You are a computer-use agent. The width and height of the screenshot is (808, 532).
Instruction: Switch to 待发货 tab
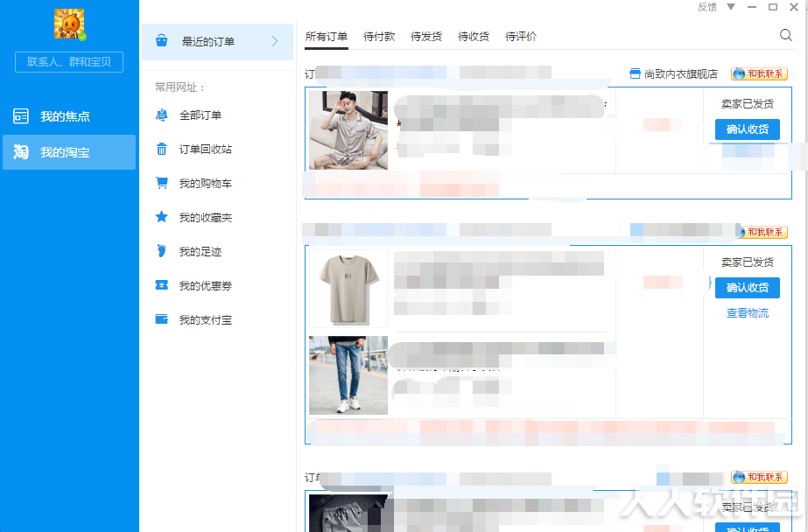click(426, 37)
